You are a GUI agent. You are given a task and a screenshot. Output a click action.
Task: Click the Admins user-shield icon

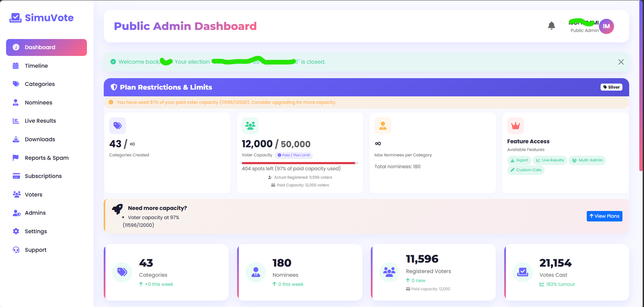pyautogui.click(x=17, y=213)
